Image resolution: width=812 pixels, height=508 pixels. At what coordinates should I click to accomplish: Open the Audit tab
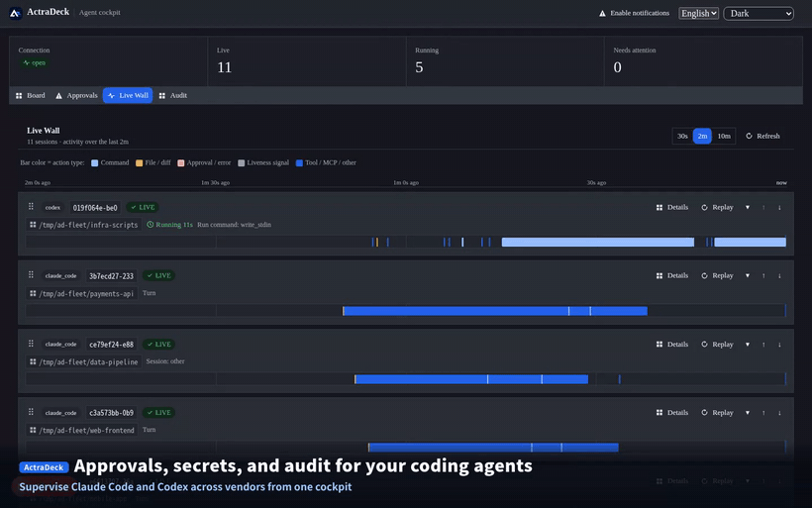(x=173, y=96)
